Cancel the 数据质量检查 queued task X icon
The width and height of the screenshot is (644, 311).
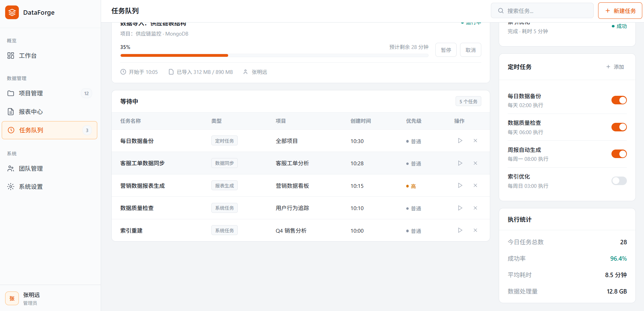475,208
